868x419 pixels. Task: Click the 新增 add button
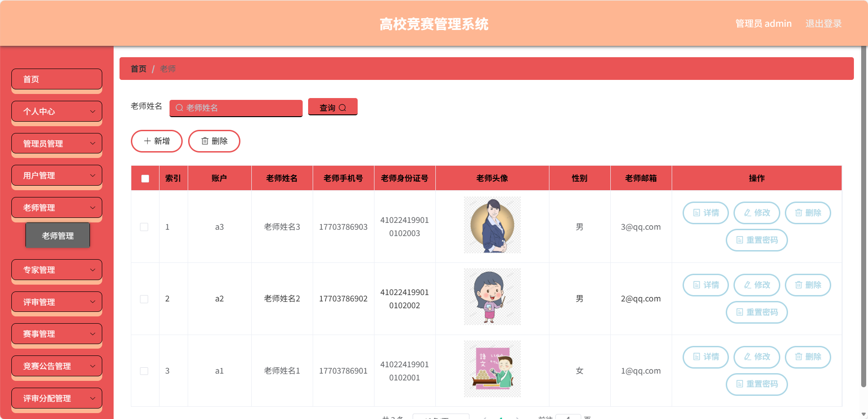tap(157, 141)
